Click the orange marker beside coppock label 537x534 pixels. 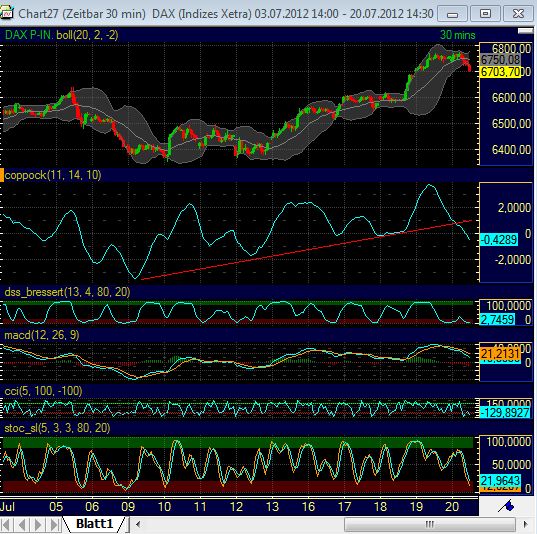(x=2, y=175)
